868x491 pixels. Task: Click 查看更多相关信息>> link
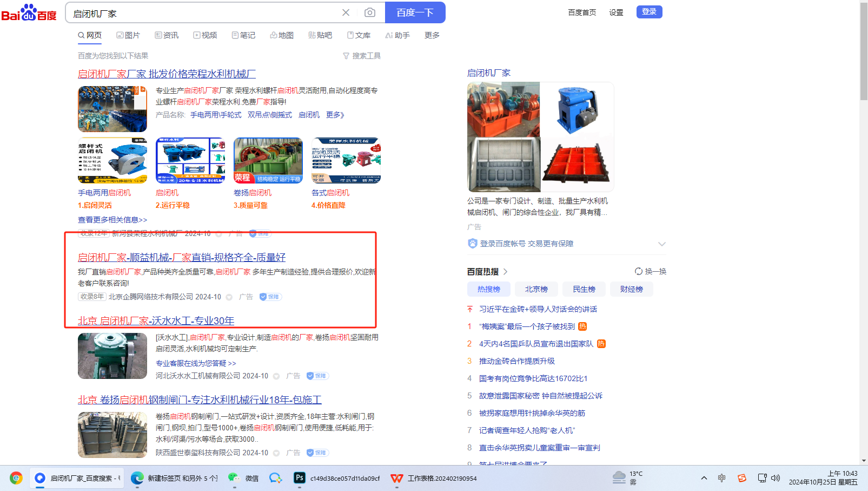tap(112, 220)
